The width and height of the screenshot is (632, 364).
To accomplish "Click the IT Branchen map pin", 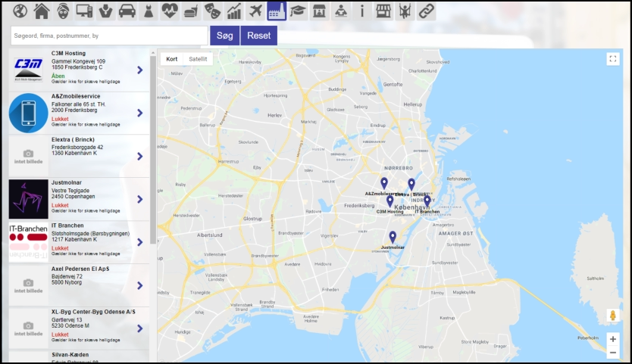I will [x=427, y=201].
